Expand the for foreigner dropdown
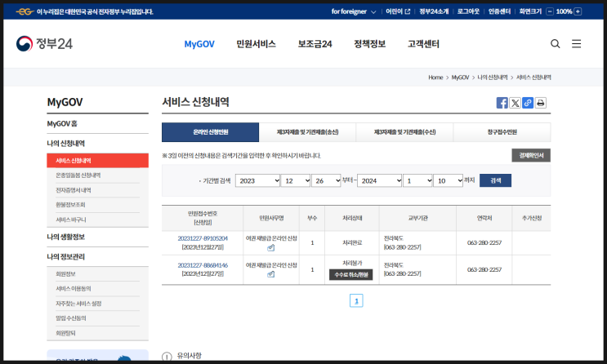607x364 pixels. 354,11
